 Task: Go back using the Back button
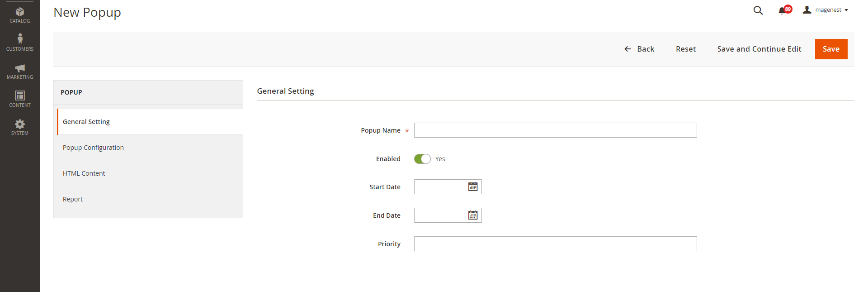pos(639,49)
